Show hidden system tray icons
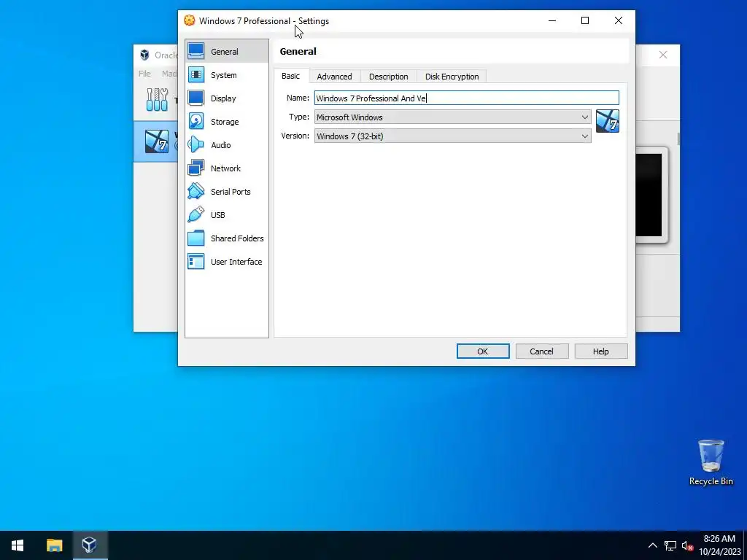 coord(653,545)
